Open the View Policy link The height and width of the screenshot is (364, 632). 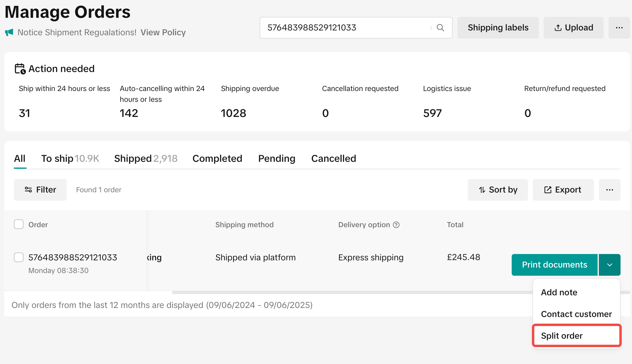163,33
